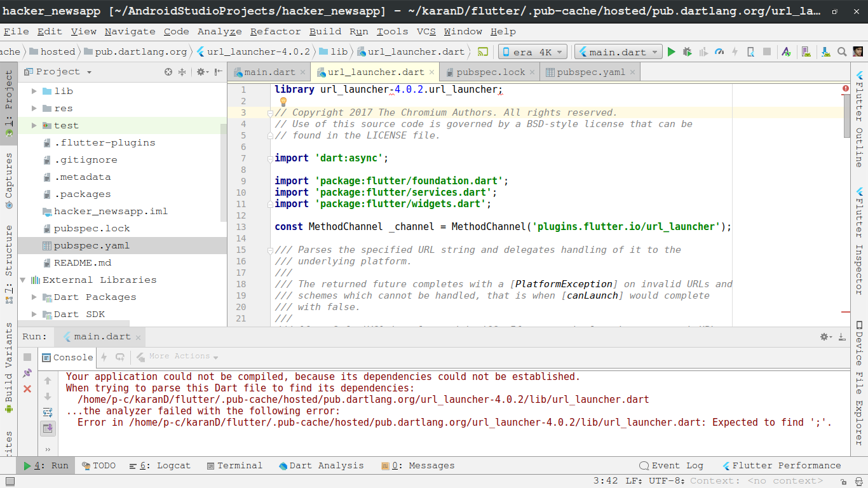Open the AVD Manager icon
This screenshot has height=488, width=868.
806,51
